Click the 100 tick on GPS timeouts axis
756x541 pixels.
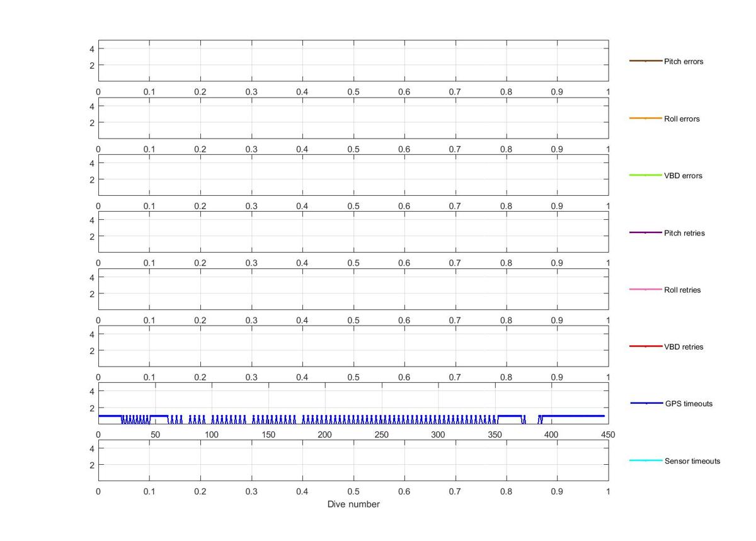point(212,435)
